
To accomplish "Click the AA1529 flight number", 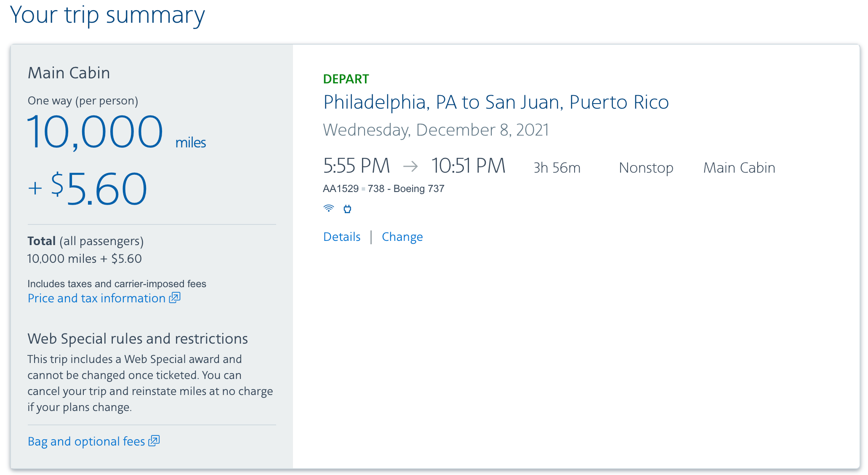I will tap(341, 189).
